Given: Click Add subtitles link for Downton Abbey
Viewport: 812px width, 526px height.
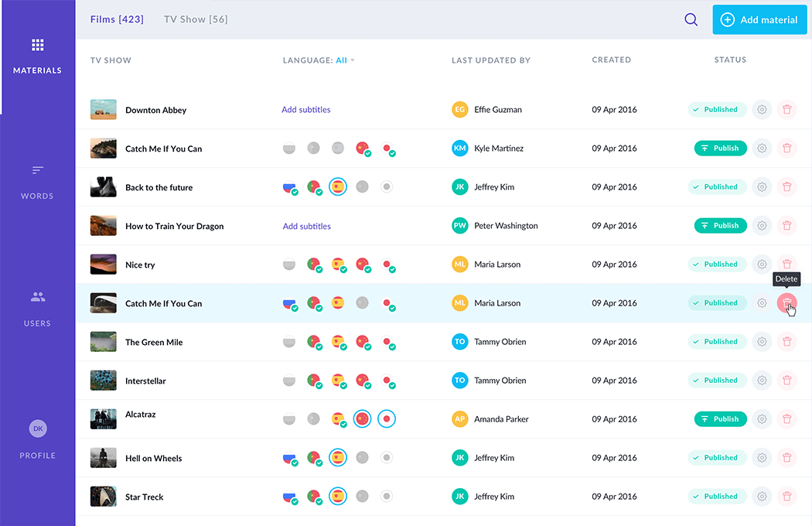Looking at the screenshot, I should 306,110.
